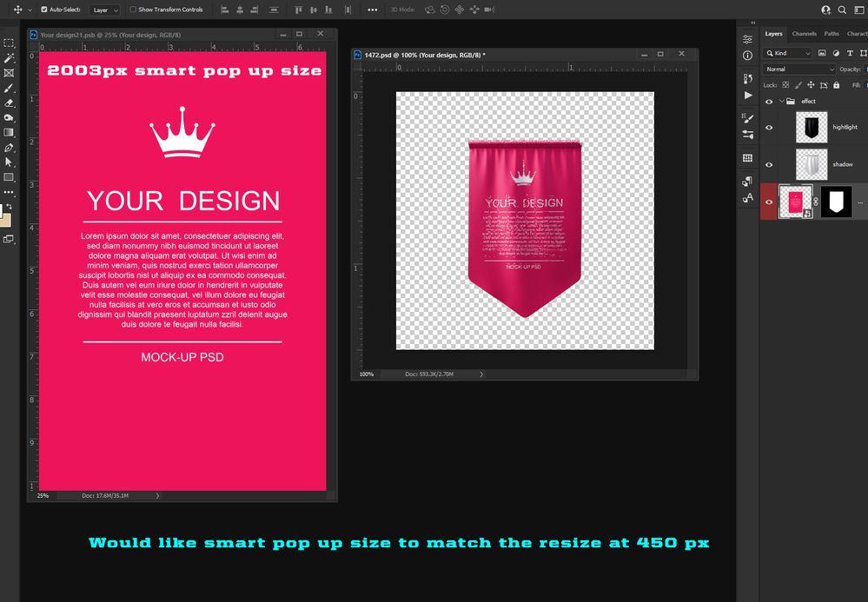Click the ellipsis button in the options bar

coord(372,10)
